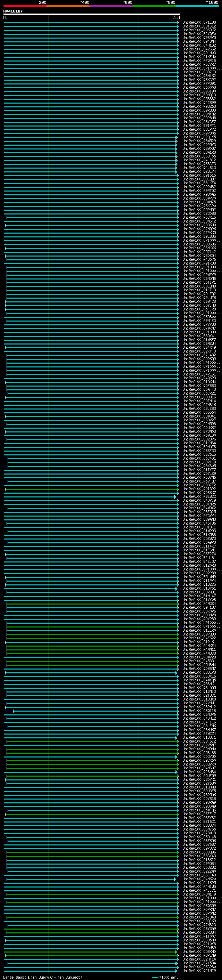Select hit label UniRef100_A5C7K7

[199, 64]
